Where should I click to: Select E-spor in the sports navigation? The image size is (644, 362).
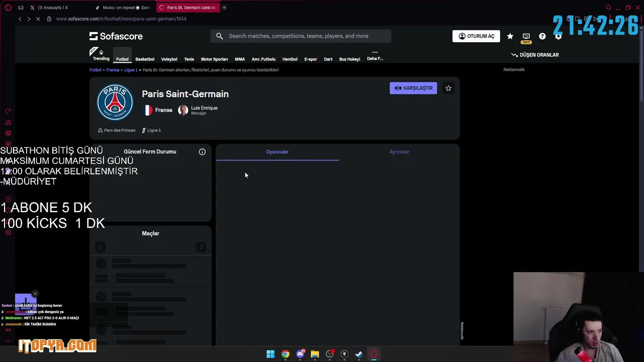click(310, 59)
